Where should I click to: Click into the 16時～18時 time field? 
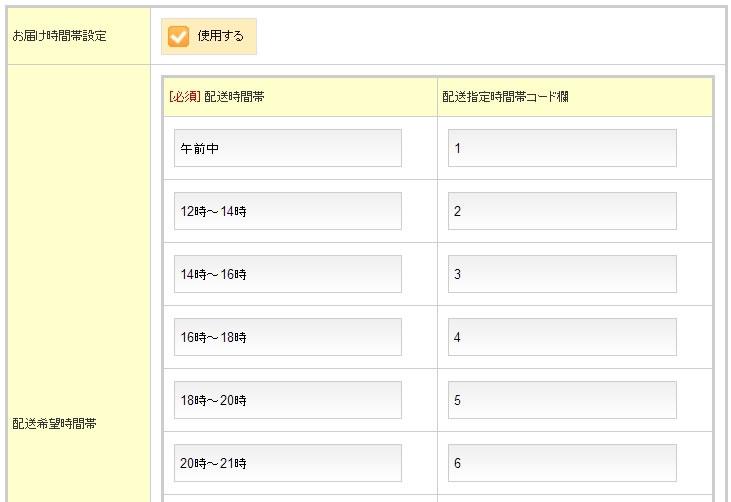(x=287, y=337)
